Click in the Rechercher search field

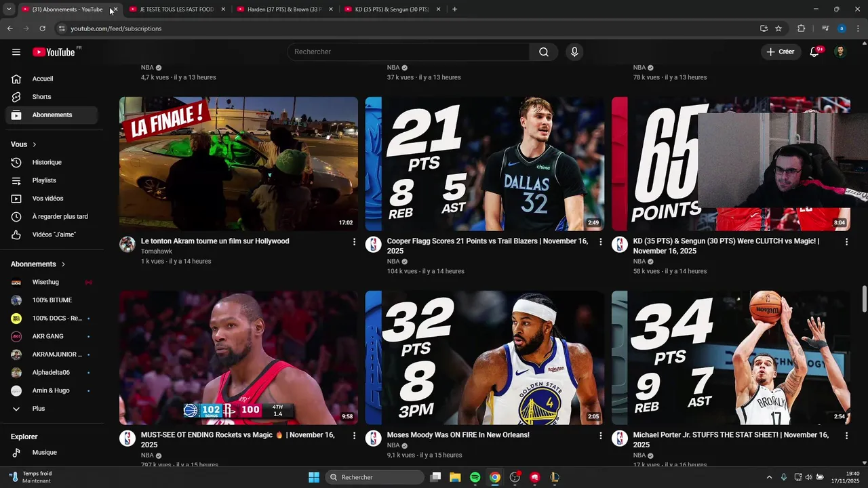tap(408, 52)
